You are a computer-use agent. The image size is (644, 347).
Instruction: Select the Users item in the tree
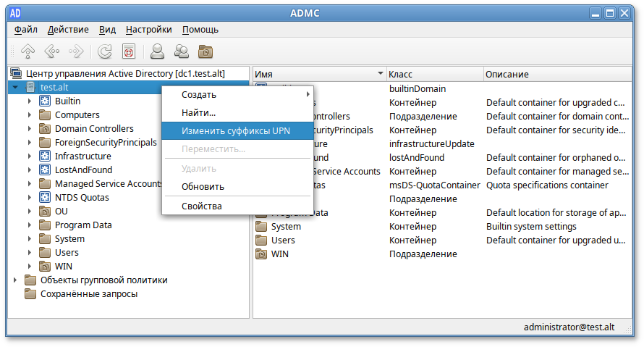click(x=67, y=252)
